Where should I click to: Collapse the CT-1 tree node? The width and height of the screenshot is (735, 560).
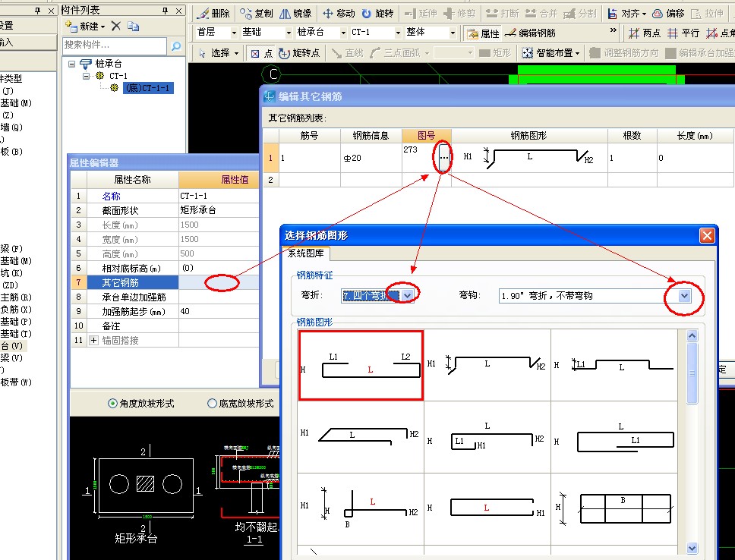tap(87, 75)
